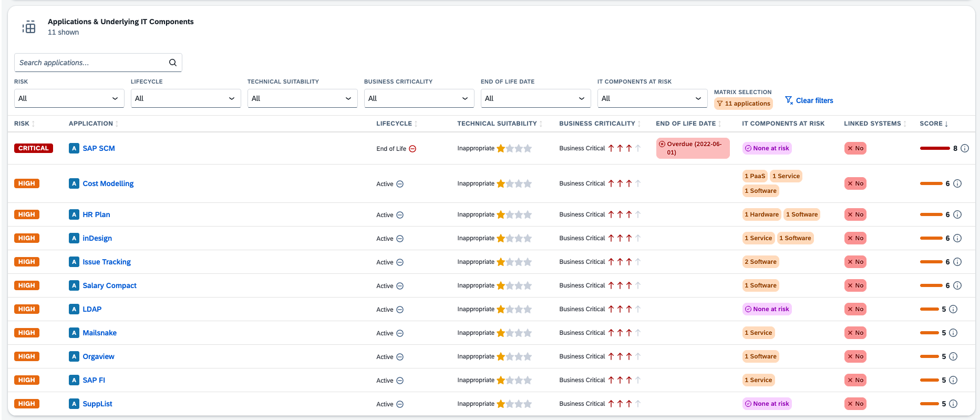Click the search magnifier icon
The image size is (980, 420).
(x=172, y=63)
